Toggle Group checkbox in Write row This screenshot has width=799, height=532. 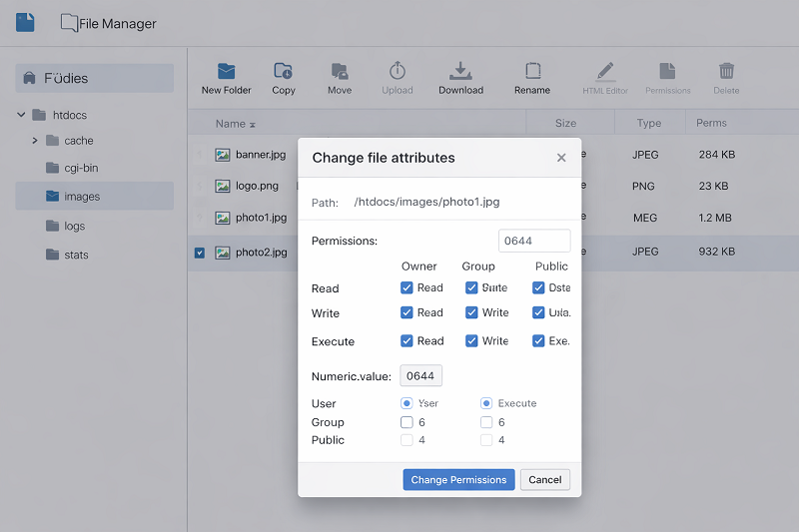(x=471, y=312)
